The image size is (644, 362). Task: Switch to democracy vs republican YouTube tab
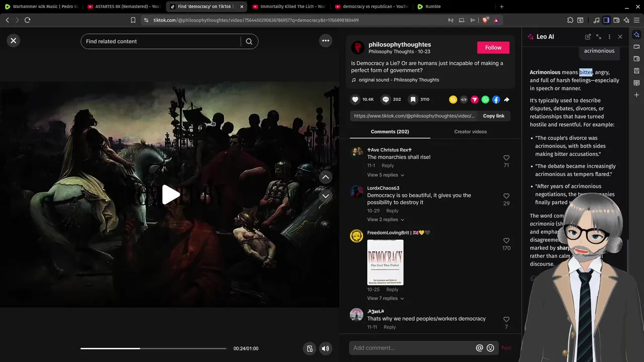[x=371, y=7]
